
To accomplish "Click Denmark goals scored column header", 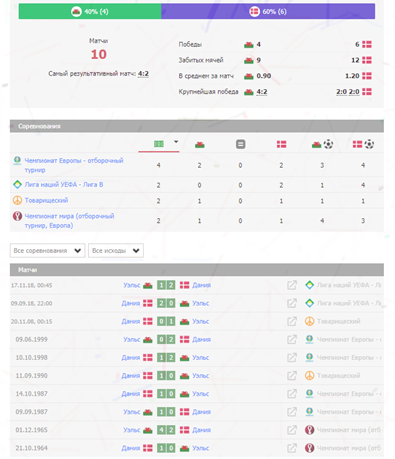I will pyautogui.click(x=363, y=144).
